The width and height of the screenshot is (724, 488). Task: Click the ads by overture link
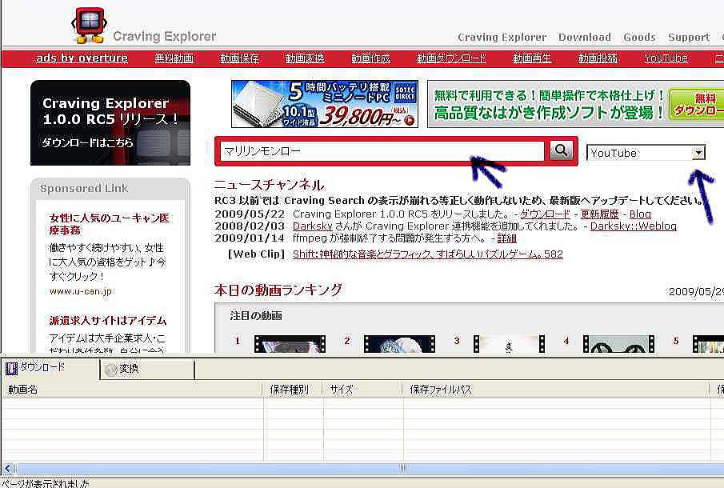[82, 58]
